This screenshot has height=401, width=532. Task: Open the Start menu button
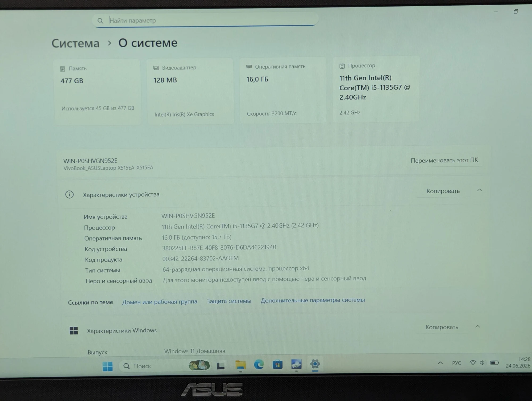coord(108,366)
